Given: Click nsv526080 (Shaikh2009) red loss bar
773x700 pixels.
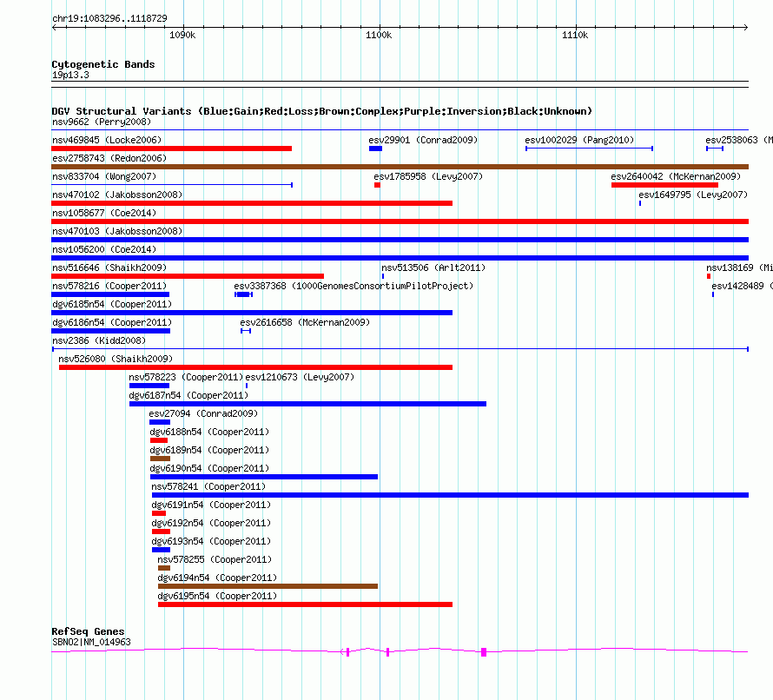Looking at the screenshot, I should [255, 367].
